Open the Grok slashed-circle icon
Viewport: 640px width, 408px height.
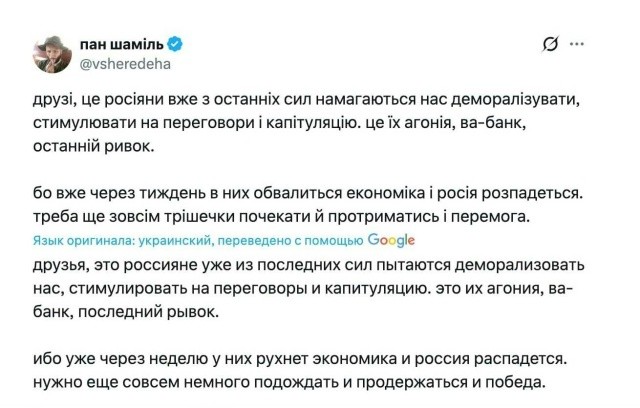tap(549, 44)
